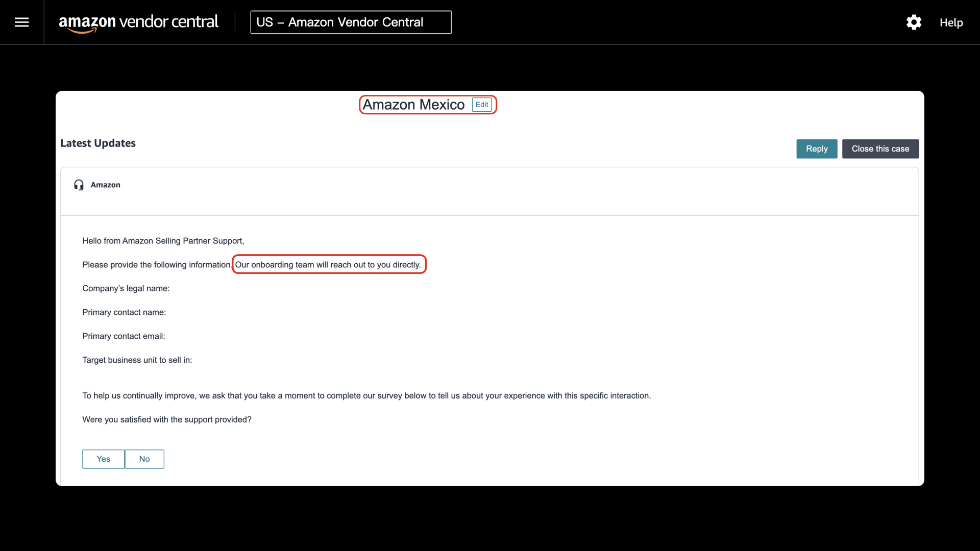The width and height of the screenshot is (980, 551).
Task: Answer Yes to the satisfaction survey
Action: [x=103, y=459]
